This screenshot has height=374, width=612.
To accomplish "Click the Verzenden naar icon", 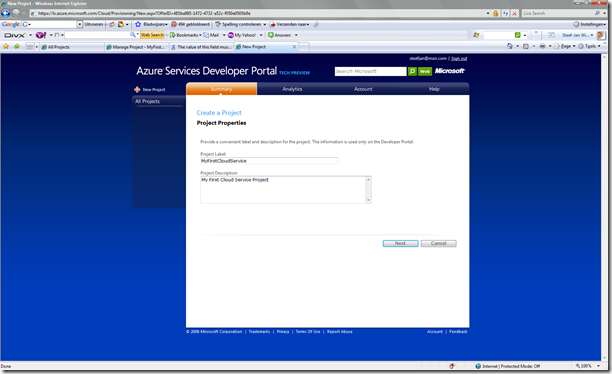I will click(x=272, y=24).
